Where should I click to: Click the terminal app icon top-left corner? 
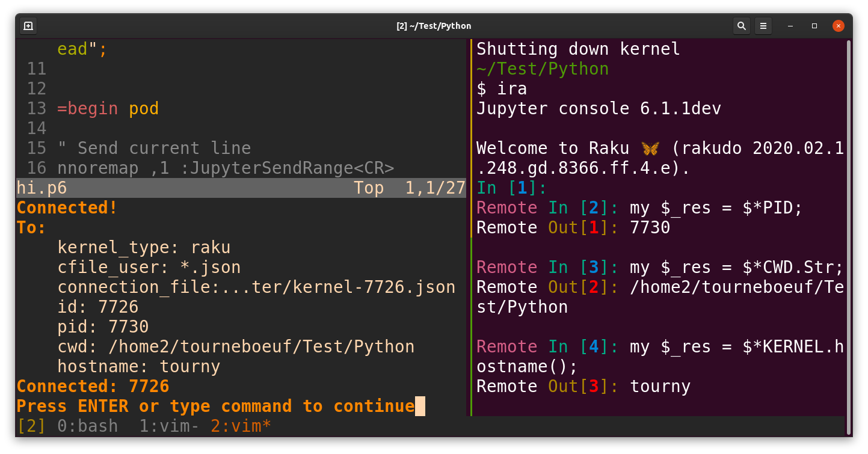pos(28,26)
